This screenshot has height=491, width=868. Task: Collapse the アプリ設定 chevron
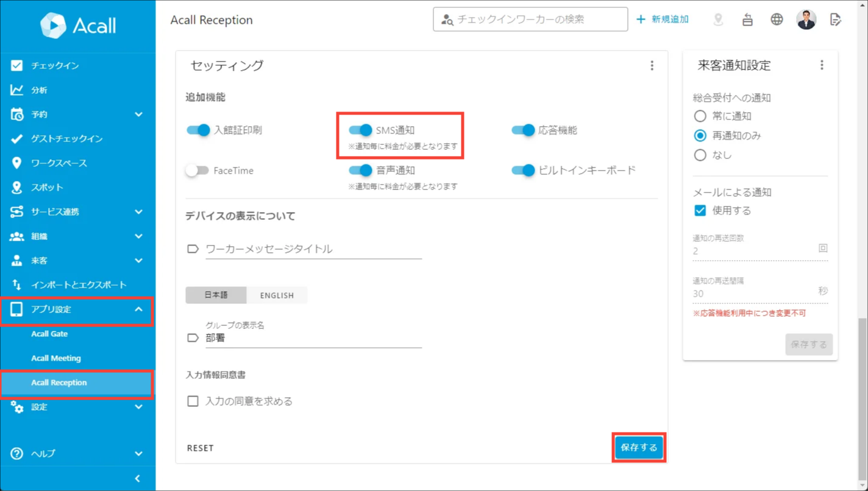(138, 309)
